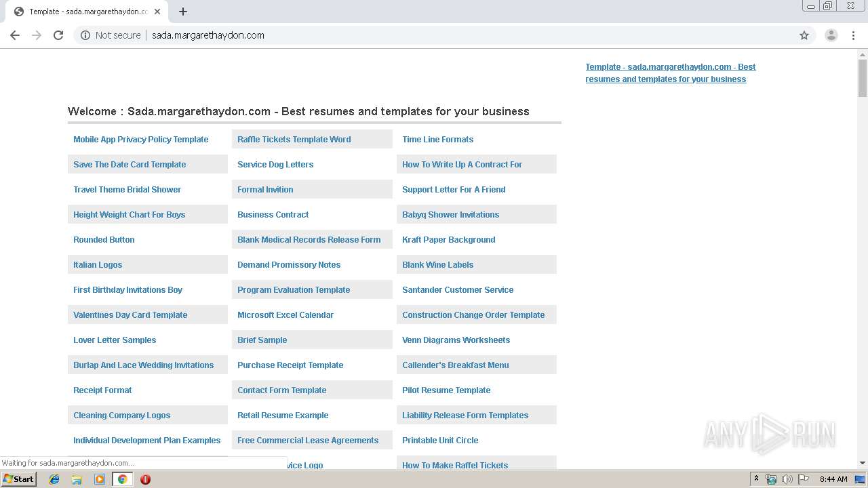Open Valentines Day Card Template
The height and width of the screenshot is (488, 868).
point(130,314)
